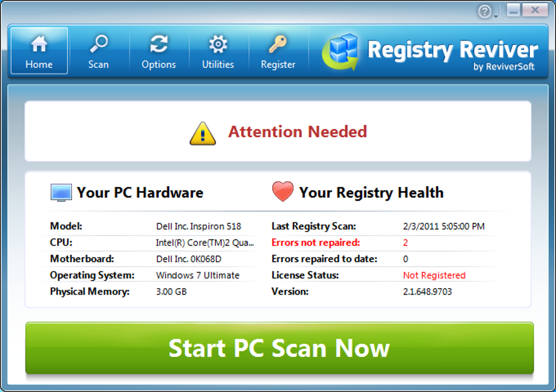556x392 pixels.
Task: Click the yellow warning triangle icon
Action: tap(202, 133)
